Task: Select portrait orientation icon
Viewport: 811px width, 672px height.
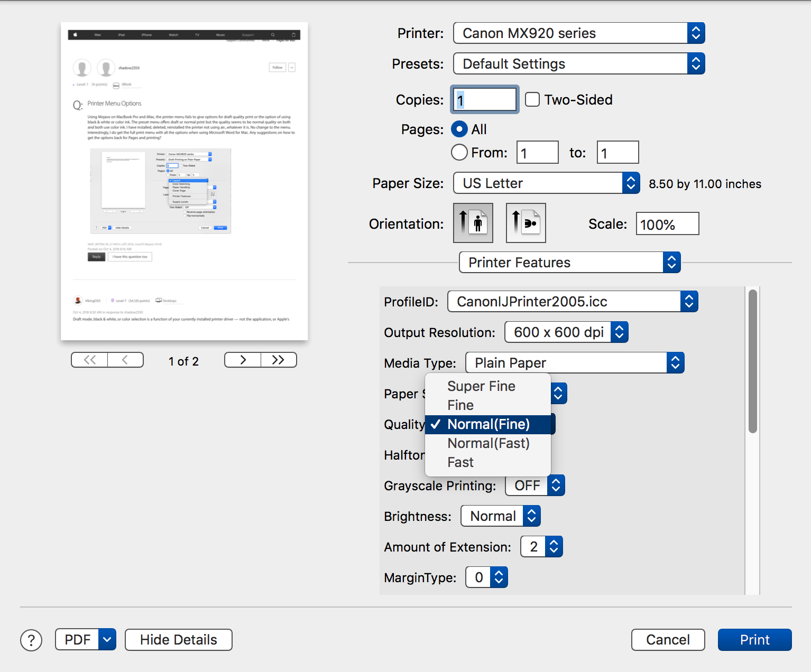Action: click(473, 222)
